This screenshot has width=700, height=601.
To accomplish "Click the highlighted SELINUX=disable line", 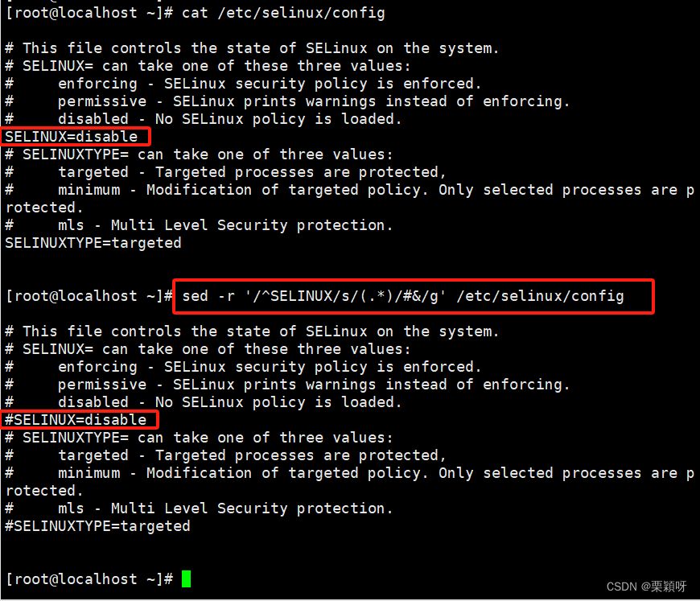I will pyautogui.click(x=72, y=136).
